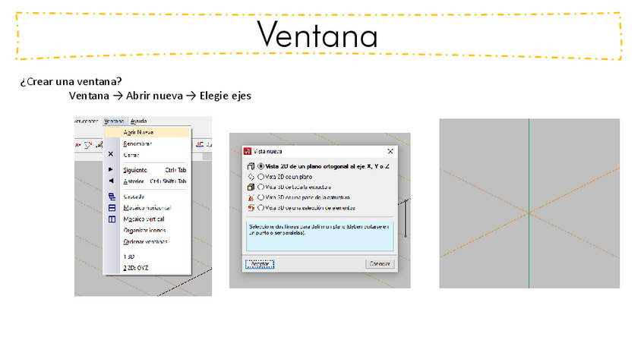Choose Renombrar from the Ventana menu
This screenshot has height=362, width=644.
point(137,143)
